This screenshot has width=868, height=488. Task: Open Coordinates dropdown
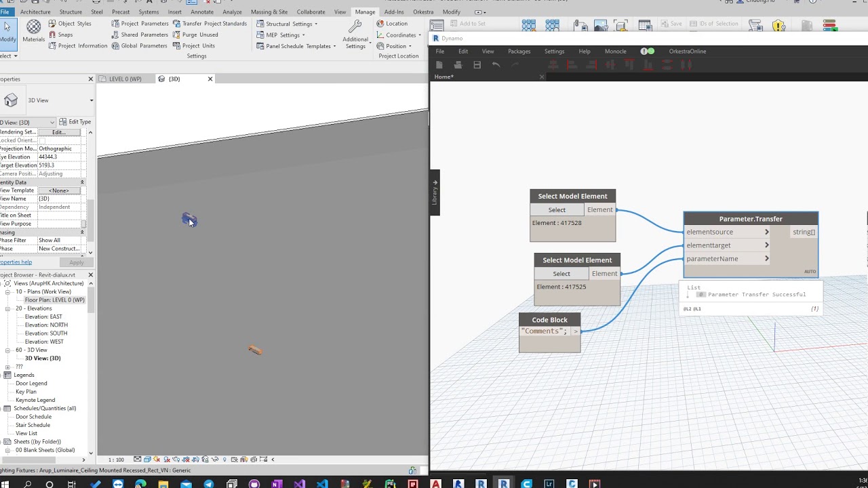click(x=399, y=35)
